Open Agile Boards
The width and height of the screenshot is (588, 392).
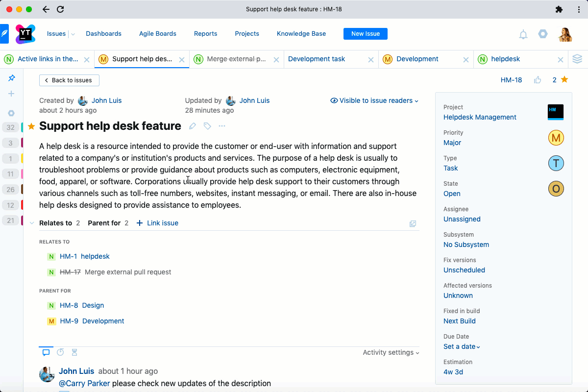(158, 34)
